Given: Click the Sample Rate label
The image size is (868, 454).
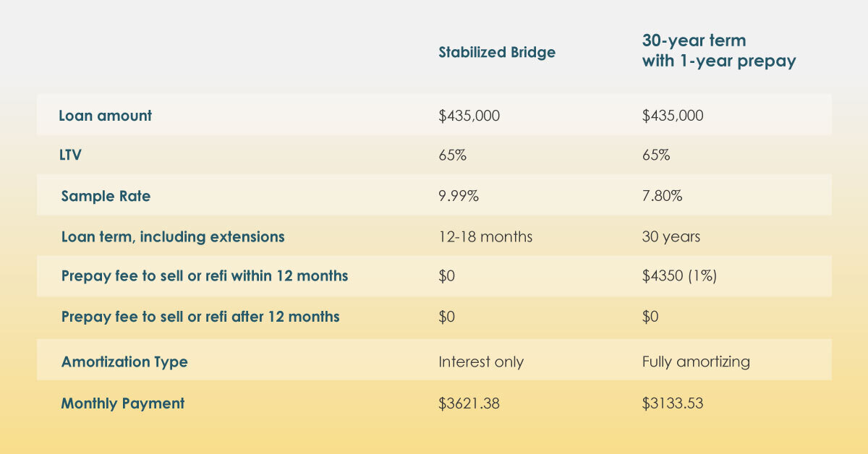Looking at the screenshot, I should 106,196.
